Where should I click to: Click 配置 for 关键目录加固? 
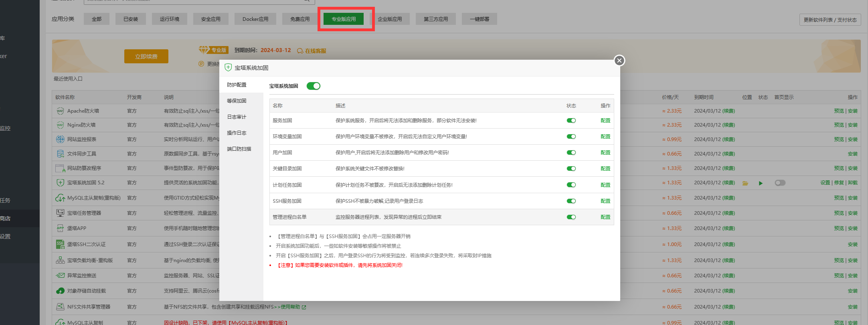tap(605, 169)
